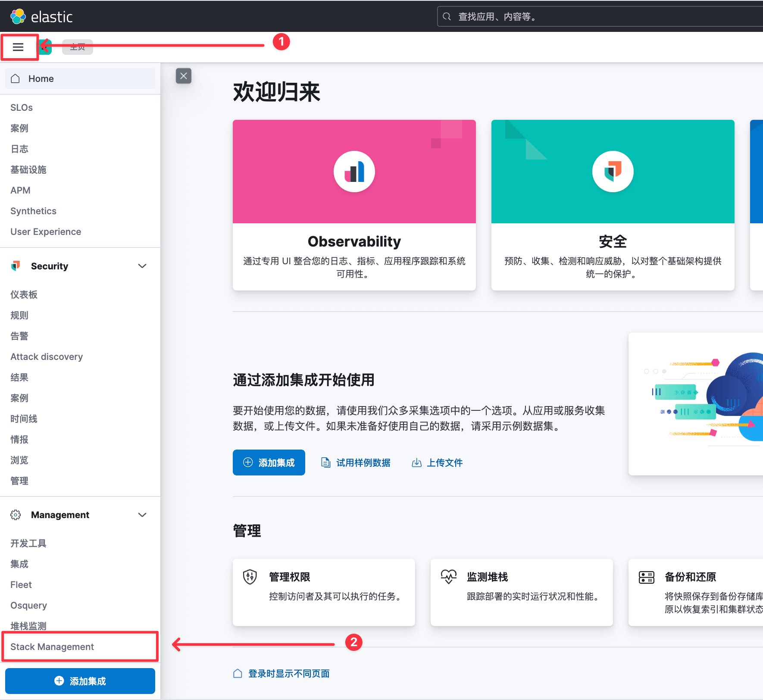Screen dimensions: 763x700
Task: Click the Observability bar chart icon
Action: click(x=354, y=172)
